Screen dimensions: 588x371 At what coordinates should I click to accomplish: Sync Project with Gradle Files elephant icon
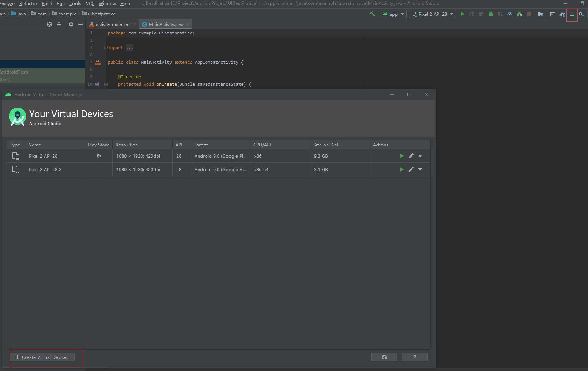[x=562, y=14]
